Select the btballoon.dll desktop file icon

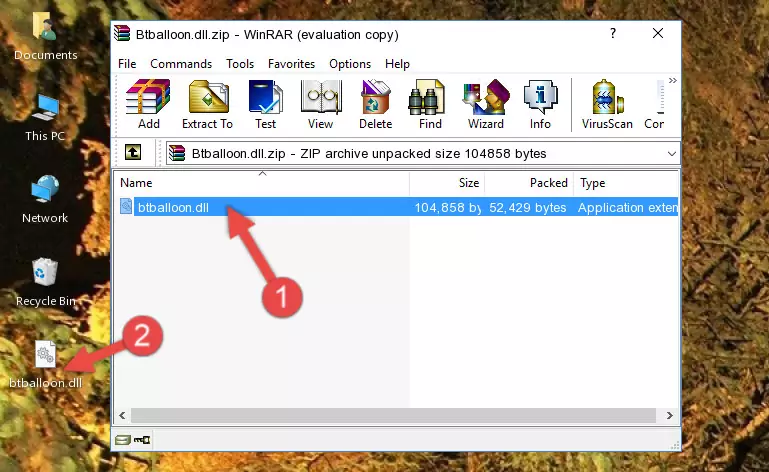point(45,365)
